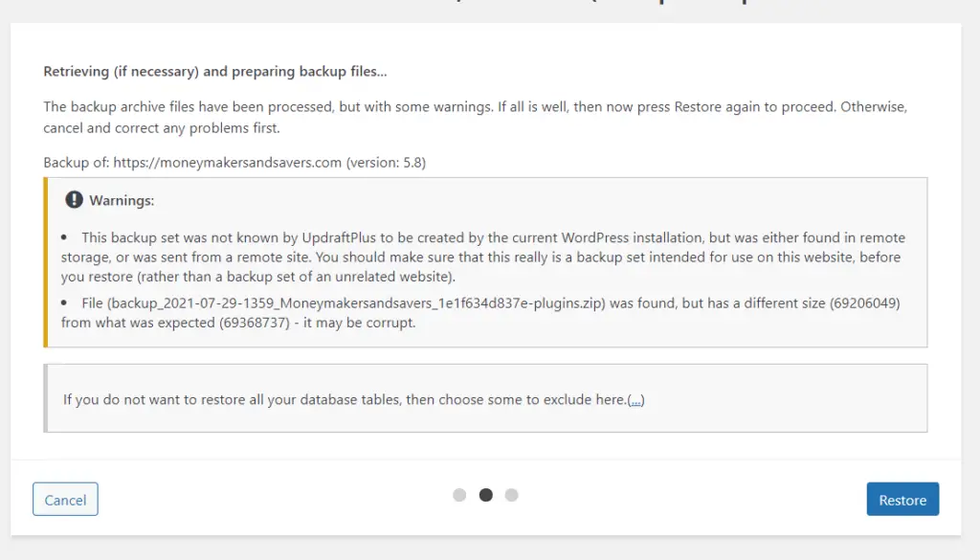Click the Warnings: heading
This screenshot has width=980, height=560.
(122, 201)
